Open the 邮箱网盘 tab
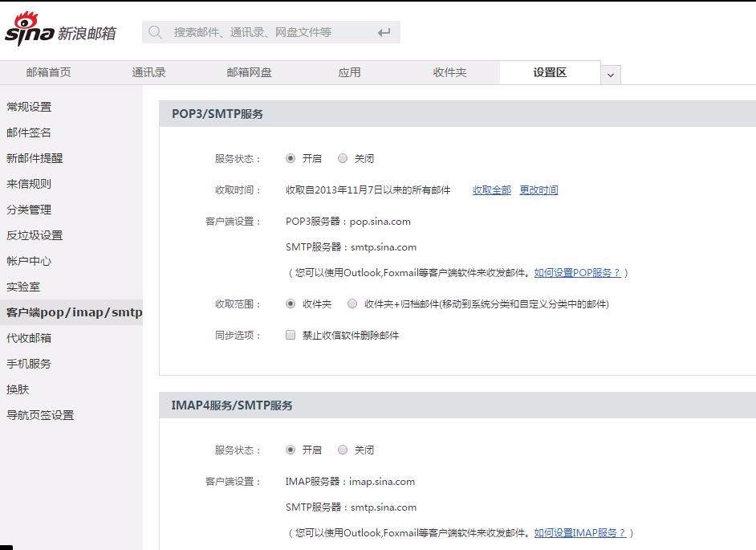The image size is (756, 550). coord(249,72)
